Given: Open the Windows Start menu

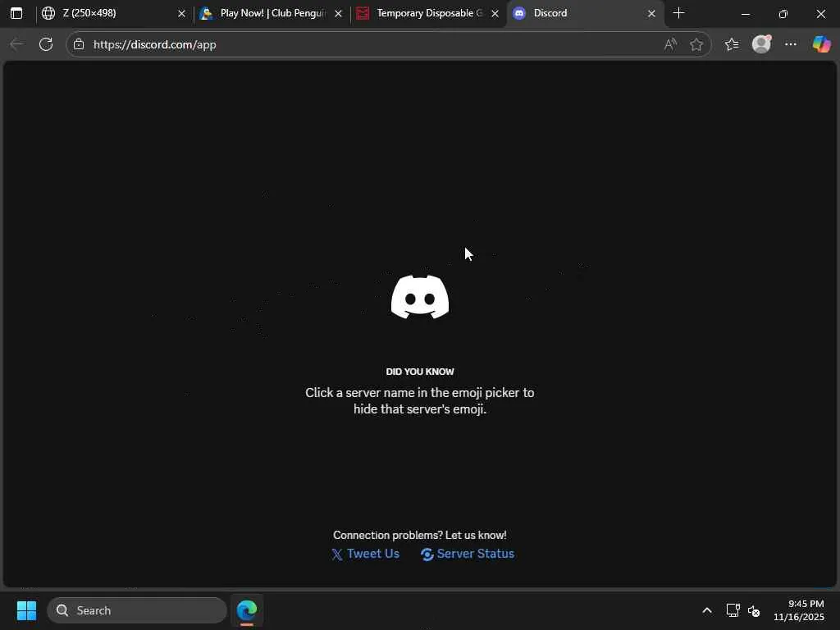Looking at the screenshot, I should 26,610.
